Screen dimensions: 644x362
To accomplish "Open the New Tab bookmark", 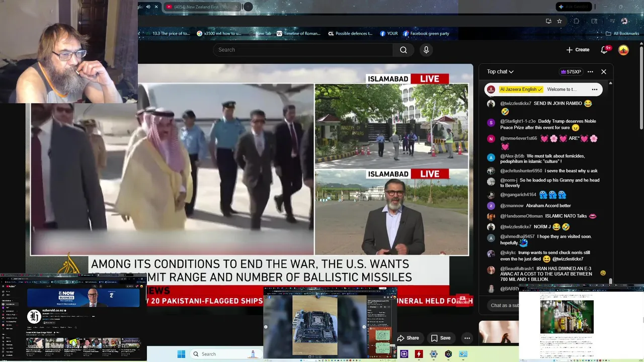I will coord(260,34).
